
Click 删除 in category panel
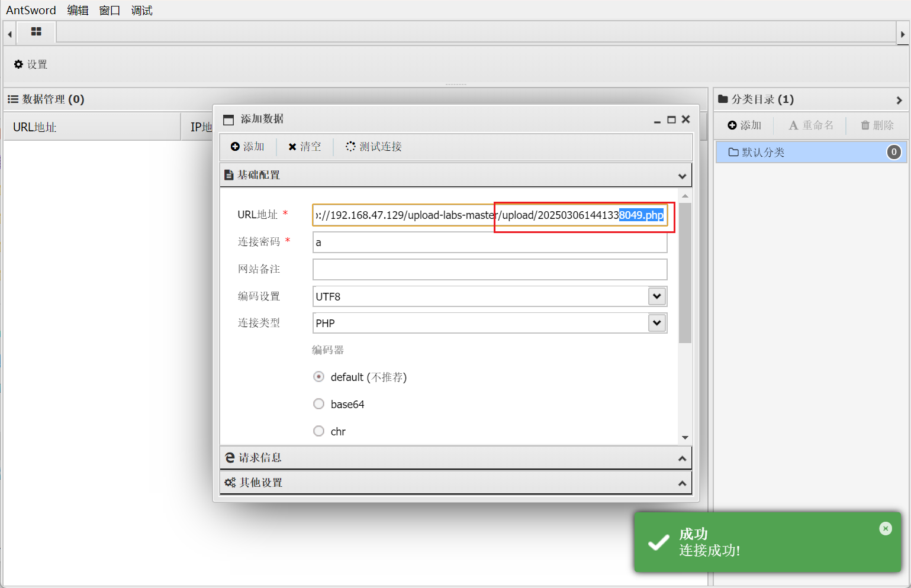[x=877, y=125]
